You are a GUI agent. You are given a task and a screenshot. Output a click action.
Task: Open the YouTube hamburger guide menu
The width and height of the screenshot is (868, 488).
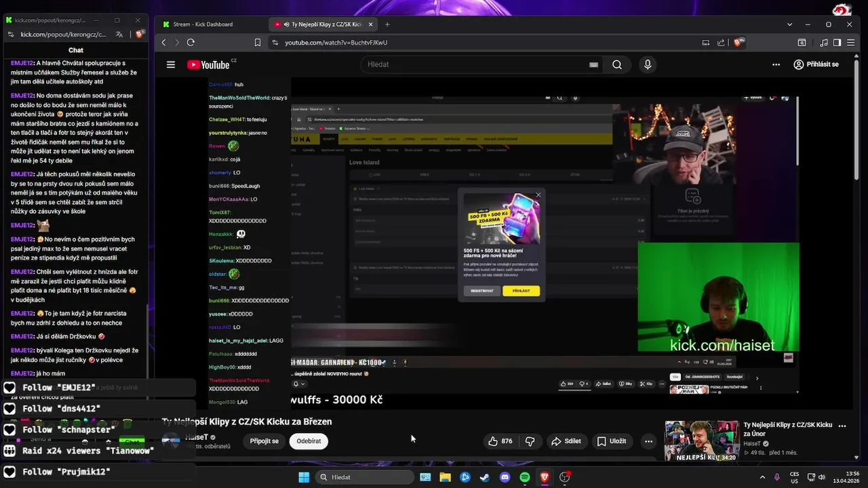pyautogui.click(x=171, y=64)
